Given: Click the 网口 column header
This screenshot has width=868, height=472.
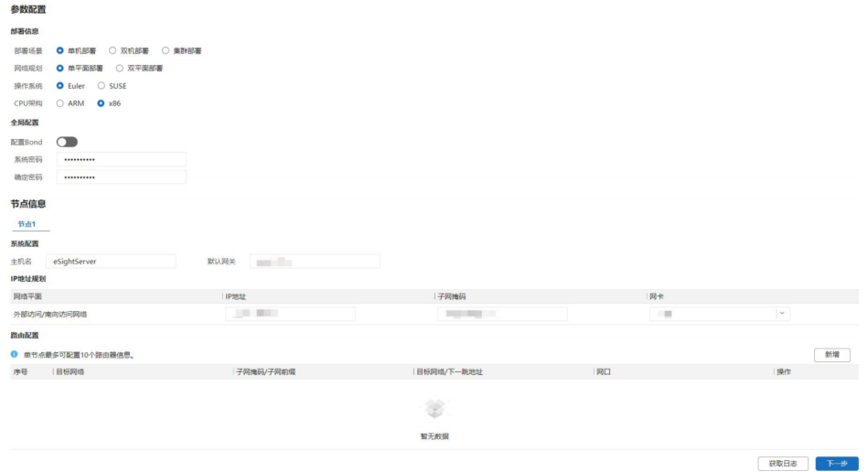Looking at the screenshot, I should pyautogui.click(x=604, y=372).
